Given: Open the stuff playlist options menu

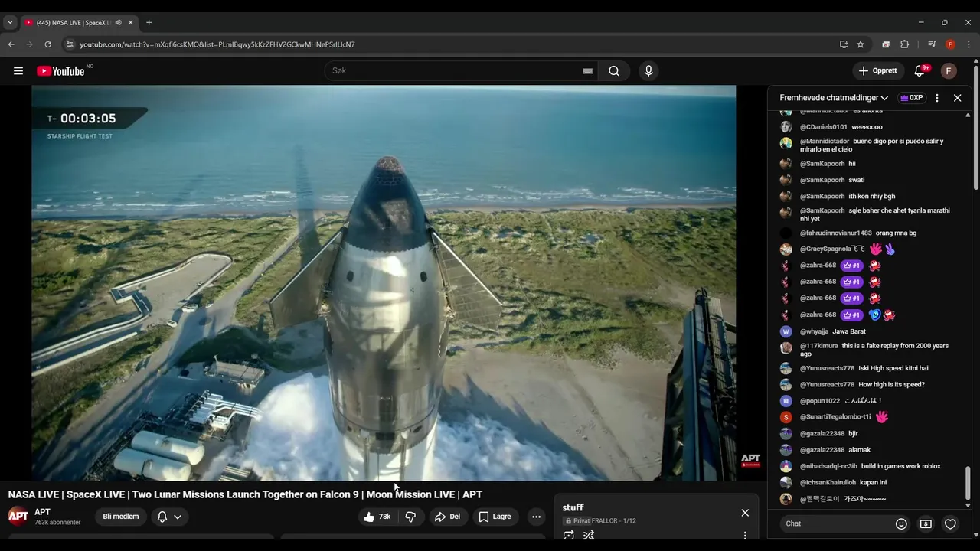Looking at the screenshot, I should pos(745,535).
